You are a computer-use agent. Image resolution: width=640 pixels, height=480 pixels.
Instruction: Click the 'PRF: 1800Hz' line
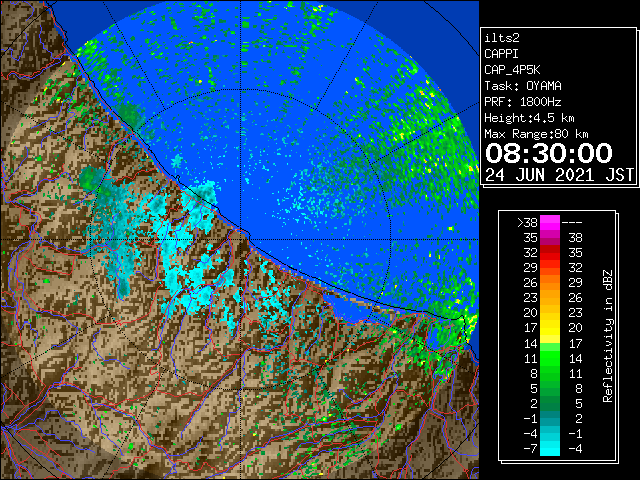click(x=523, y=102)
